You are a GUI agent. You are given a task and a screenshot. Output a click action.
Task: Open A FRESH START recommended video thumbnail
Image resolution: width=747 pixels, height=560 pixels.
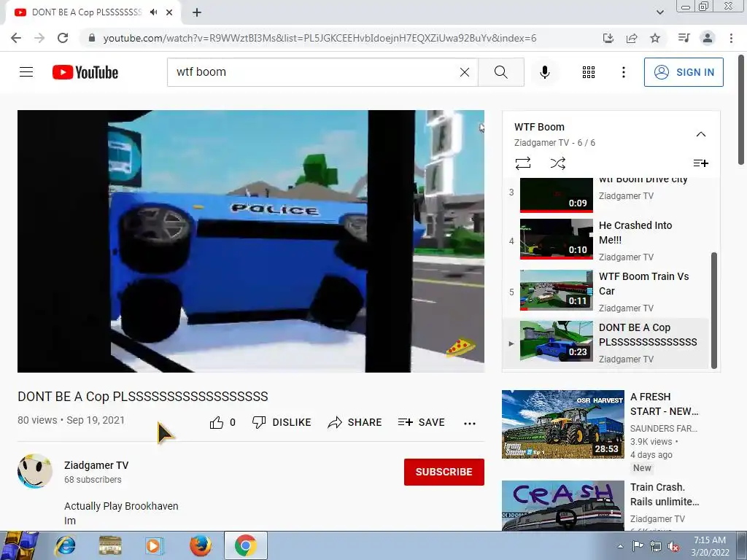[x=562, y=424]
